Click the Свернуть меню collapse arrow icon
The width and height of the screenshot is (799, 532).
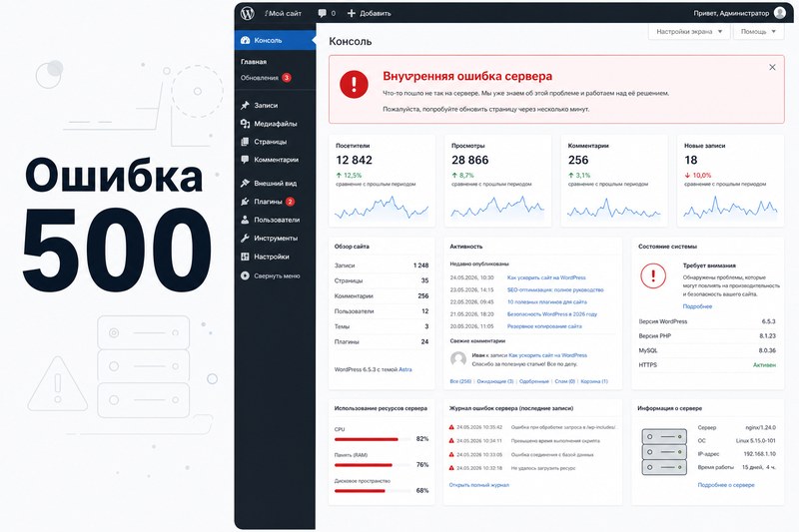point(245,275)
